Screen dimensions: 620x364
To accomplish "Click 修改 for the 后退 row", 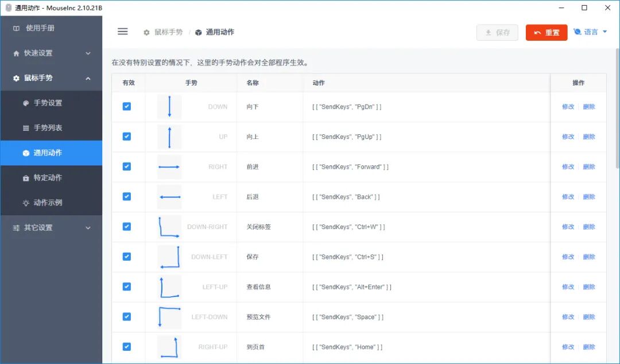I will coord(568,197).
